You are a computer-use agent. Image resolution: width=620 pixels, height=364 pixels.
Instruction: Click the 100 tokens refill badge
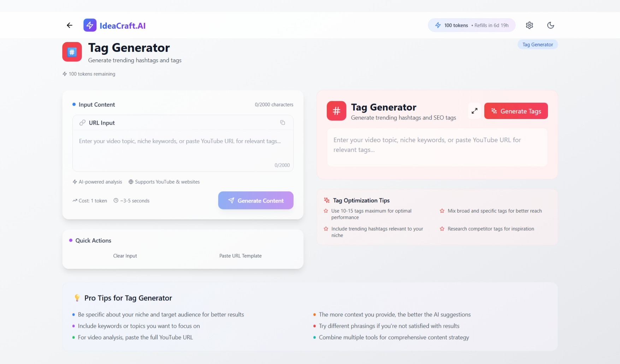coord(471,25)
